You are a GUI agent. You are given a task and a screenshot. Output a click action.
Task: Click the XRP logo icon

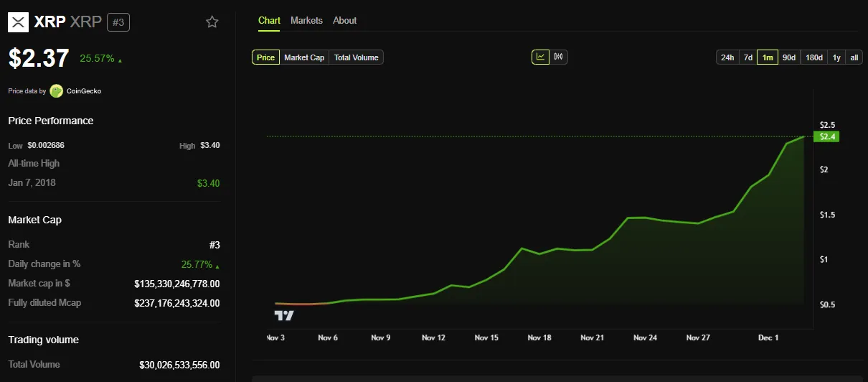[x=18, y=22]
